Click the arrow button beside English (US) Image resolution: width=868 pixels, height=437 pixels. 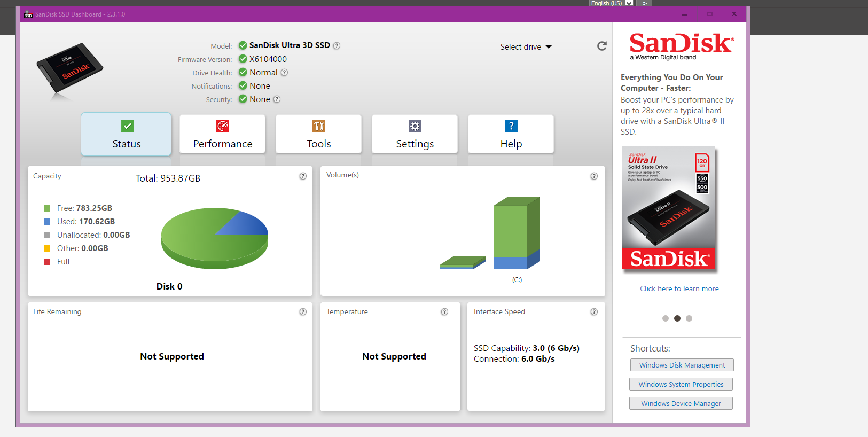(645, 3)
